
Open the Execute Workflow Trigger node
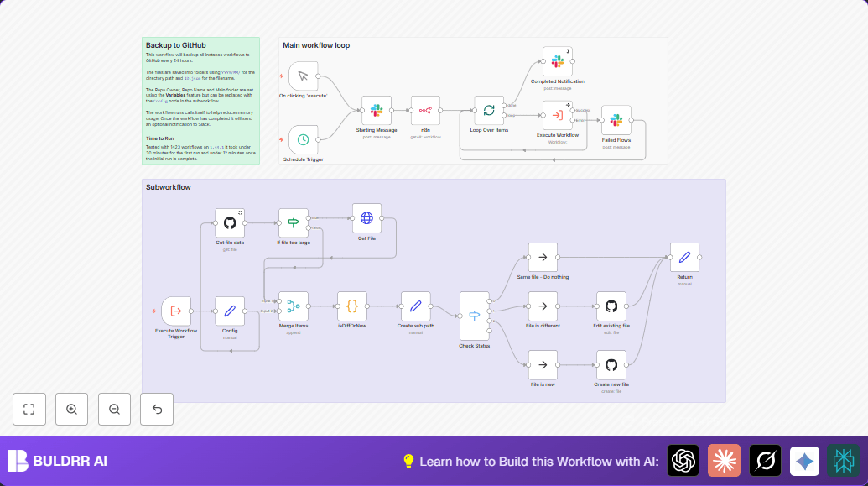tap(176, 311)
